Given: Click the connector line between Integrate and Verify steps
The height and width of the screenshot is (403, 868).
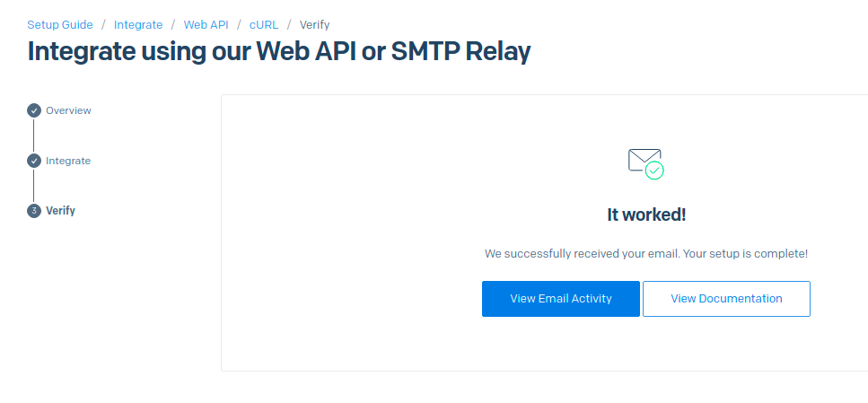Looking at the screenshot, I should 34,186.
